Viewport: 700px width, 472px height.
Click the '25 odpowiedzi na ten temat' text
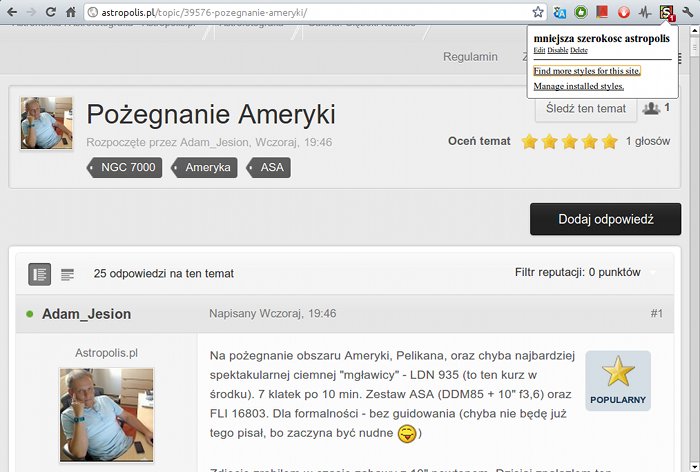pyautogui.click(x=163, y=274)
